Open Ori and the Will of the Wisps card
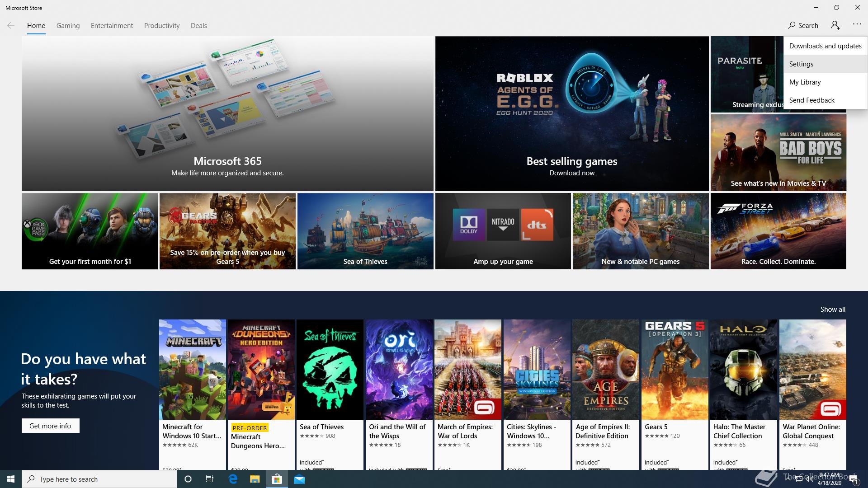The image size is (868, 488). tap(399, 394)
